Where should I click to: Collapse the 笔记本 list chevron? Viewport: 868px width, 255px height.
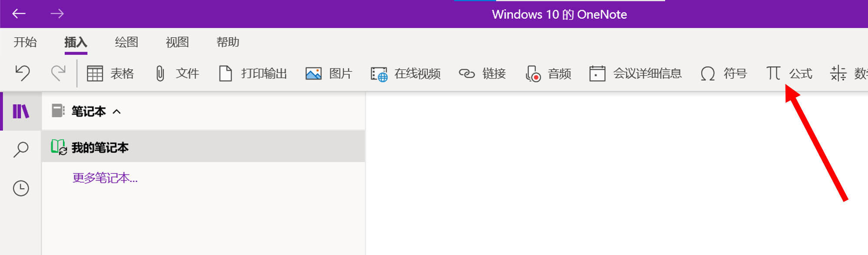116,111
